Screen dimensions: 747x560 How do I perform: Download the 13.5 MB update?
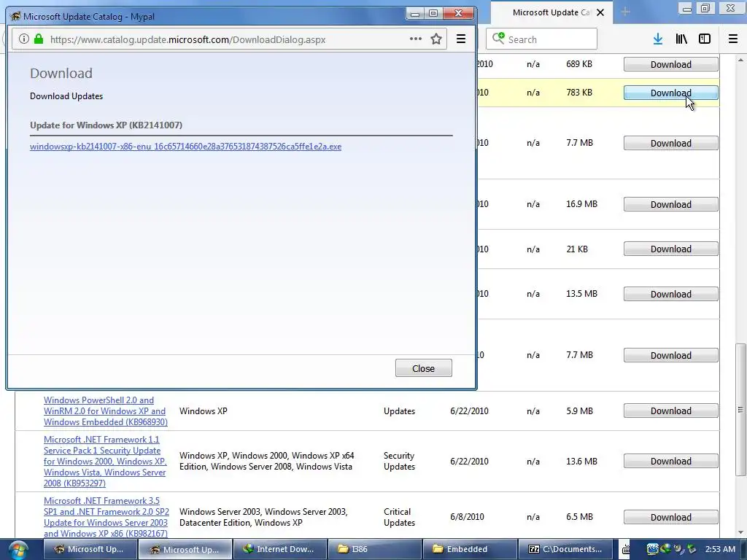pyautogui.click(x=671, y=294)
